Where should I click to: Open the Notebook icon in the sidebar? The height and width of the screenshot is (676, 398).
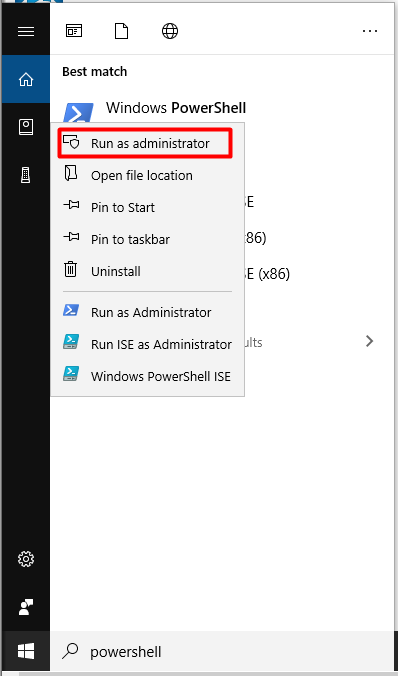click(26, 127)
